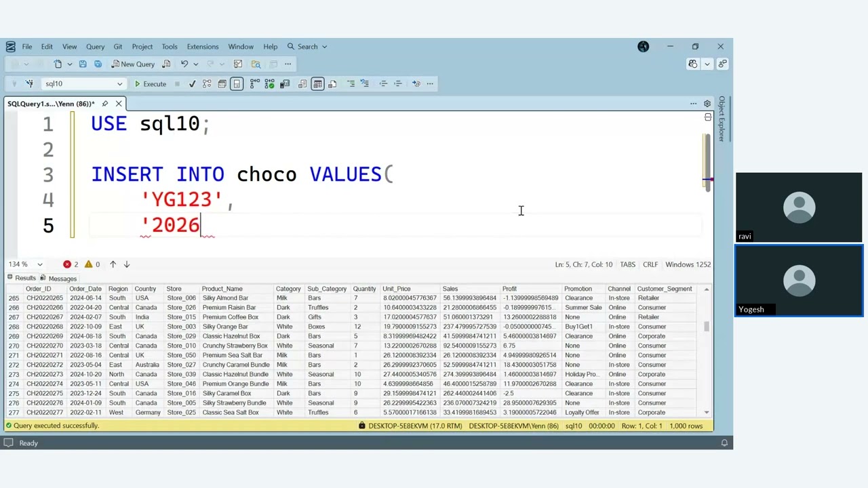Click Specify Values for Template Parameters icon

point(416,84)
